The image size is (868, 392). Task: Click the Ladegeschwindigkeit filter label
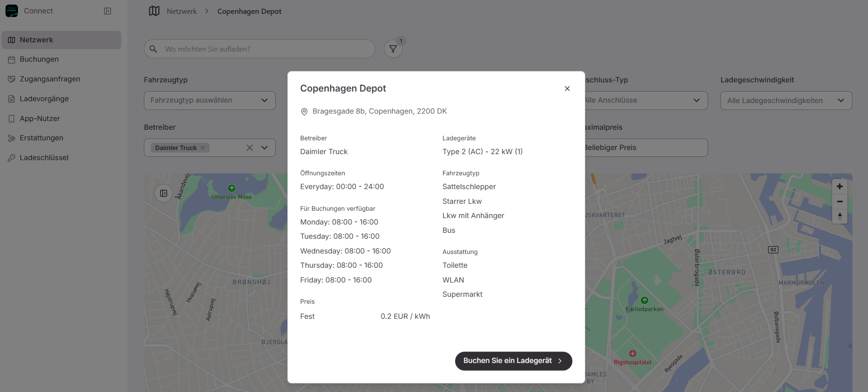[757, 80]
